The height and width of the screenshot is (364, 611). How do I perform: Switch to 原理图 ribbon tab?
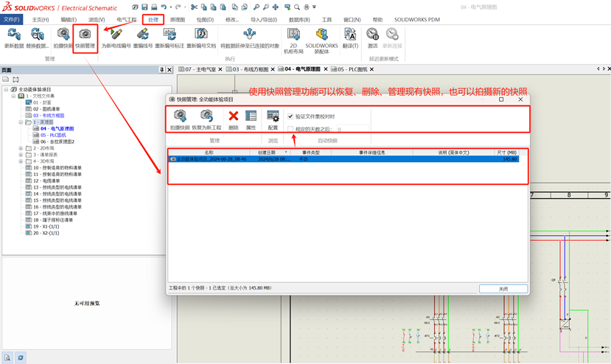click(x=178, y=19)
